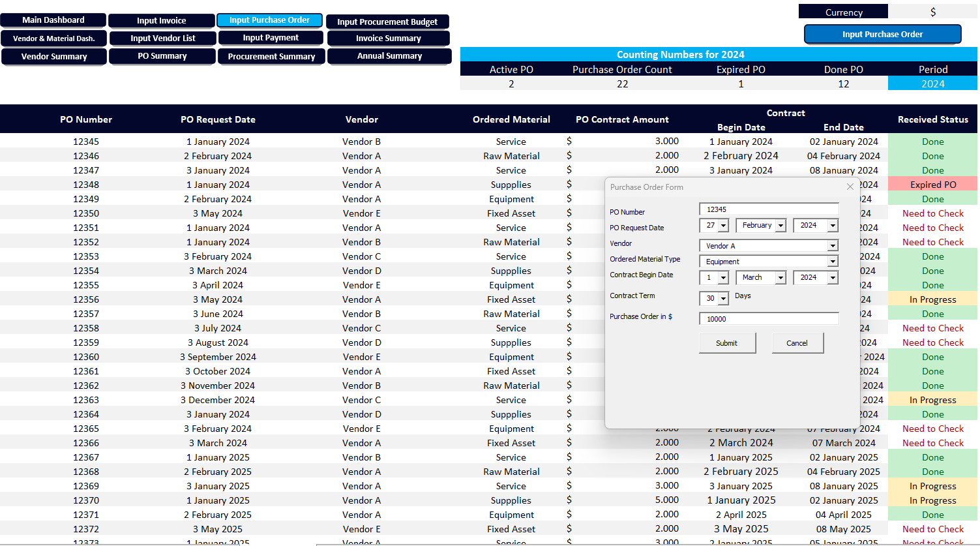This screenshot has width=980, height=546.
Task: Select request date 3 December 2024 for PO 12363
Action: point(218,400)
